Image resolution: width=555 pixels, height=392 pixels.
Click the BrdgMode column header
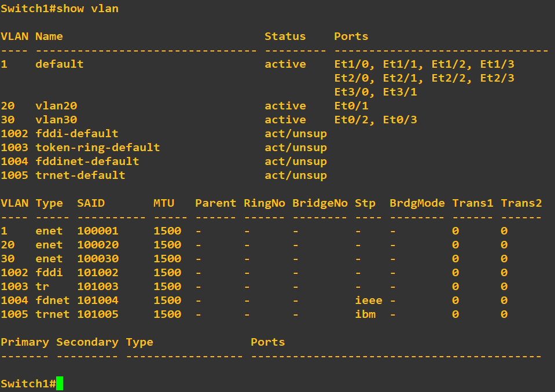(x=417, y=203)
